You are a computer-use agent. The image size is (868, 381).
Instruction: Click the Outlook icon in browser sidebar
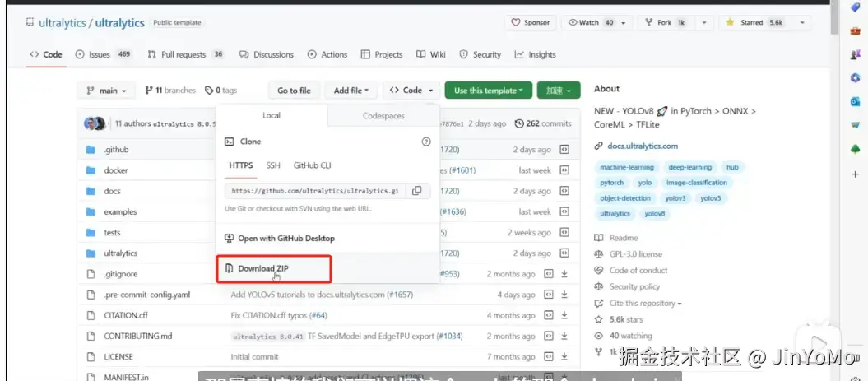coord(856,102)
